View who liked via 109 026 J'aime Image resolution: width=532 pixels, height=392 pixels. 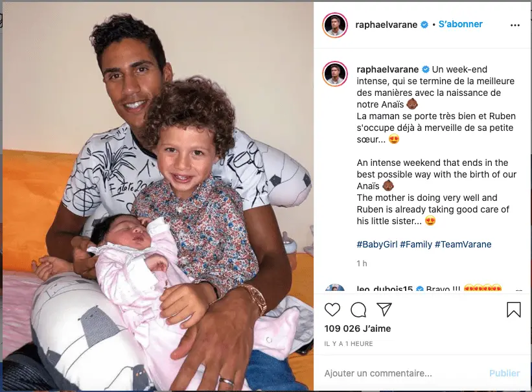(x=357, y=329)
